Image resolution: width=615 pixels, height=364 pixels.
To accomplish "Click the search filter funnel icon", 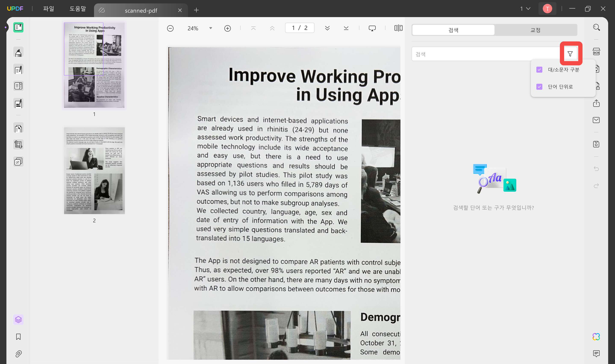I will tap(570, 54).
